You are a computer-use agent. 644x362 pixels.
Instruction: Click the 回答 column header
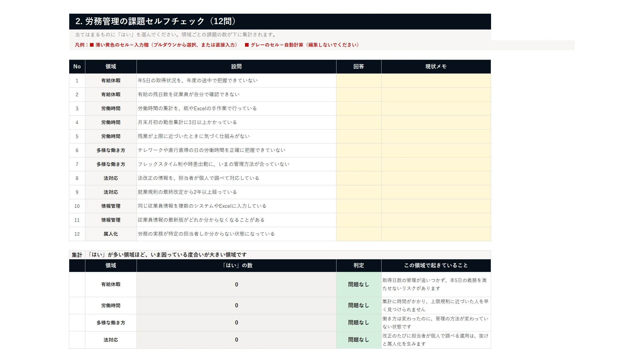tap(359, 67)
